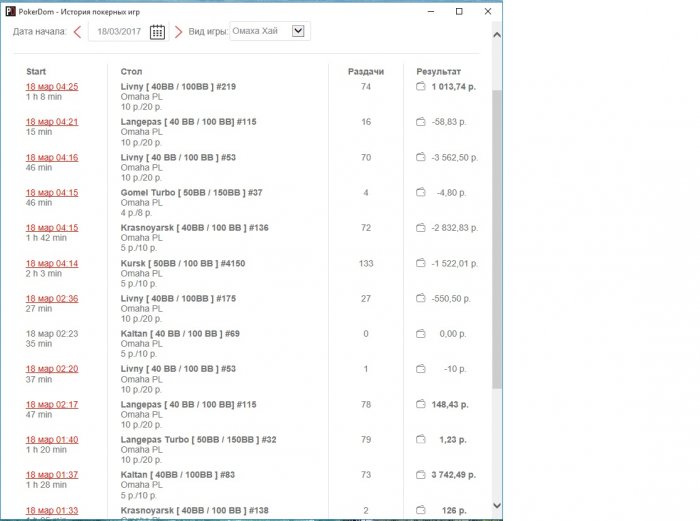This screenshot has height=521, width=700.
Task: Click the wallet icon beside -3 562,50 р.
Action: point(421,157)
